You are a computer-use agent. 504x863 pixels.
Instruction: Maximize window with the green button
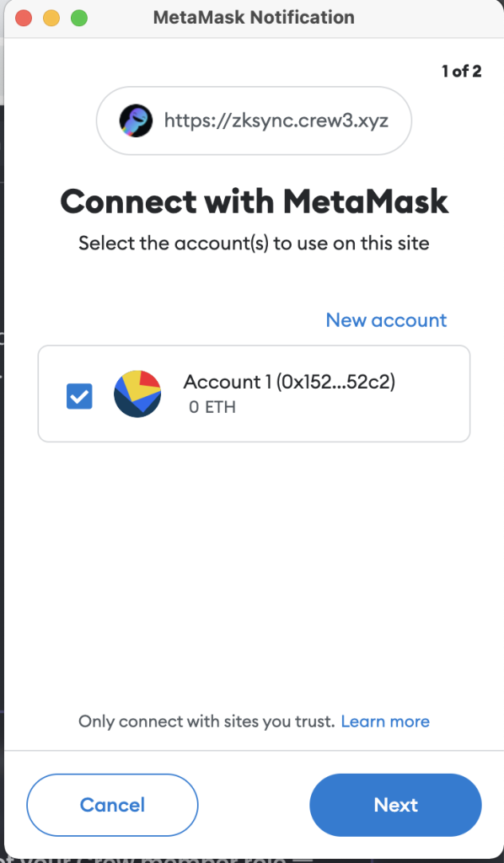coord(80,18)
